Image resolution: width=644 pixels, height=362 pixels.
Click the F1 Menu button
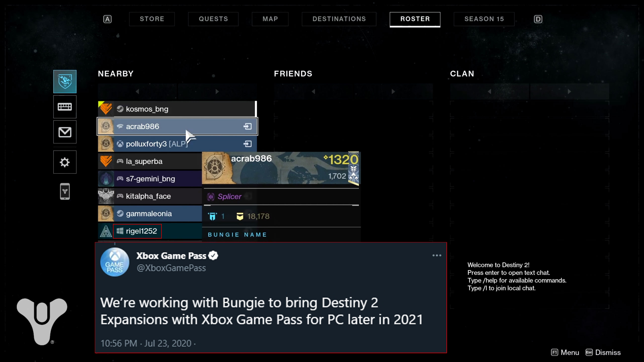[565, 352]
